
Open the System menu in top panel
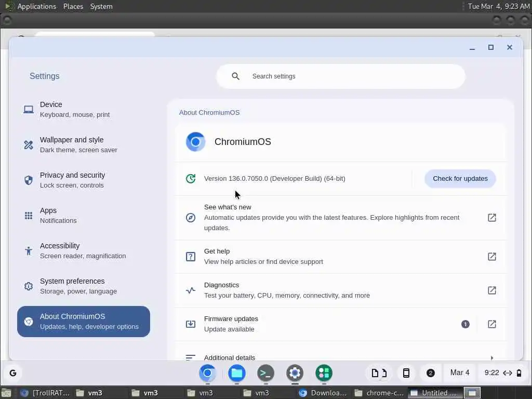click(101, 6)
